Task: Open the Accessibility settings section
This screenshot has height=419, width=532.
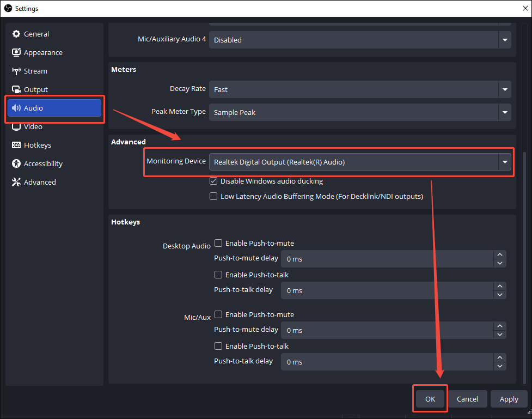Action: pyautogui.click(x=42, y=163)
